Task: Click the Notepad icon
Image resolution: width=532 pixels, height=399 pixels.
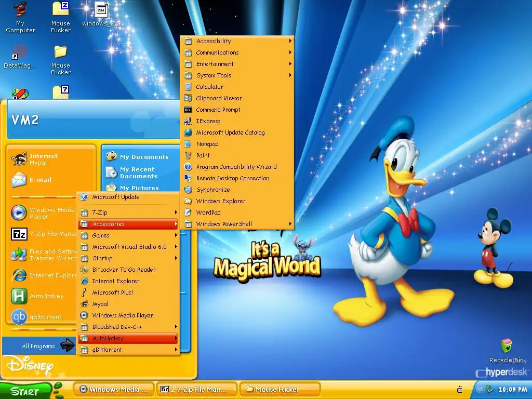Action: coord(188,144)
